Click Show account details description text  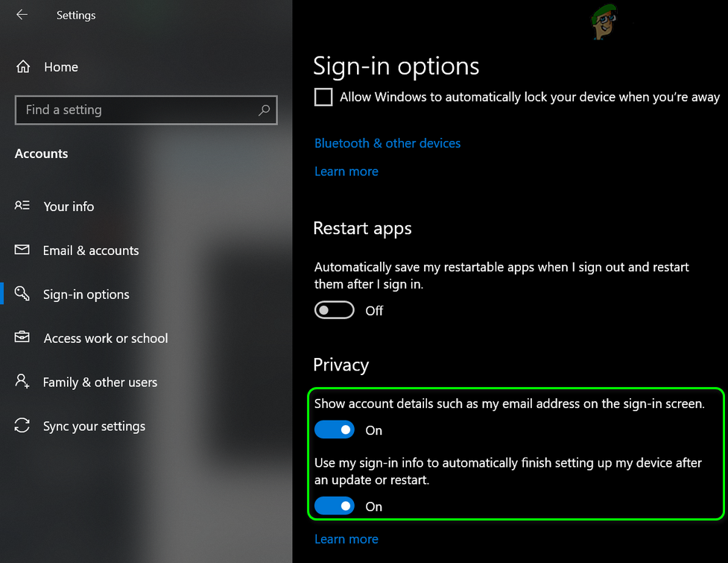[510, 403]
